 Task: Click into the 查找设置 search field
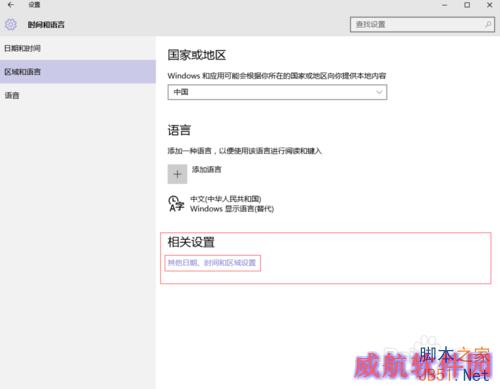[422, 24]
